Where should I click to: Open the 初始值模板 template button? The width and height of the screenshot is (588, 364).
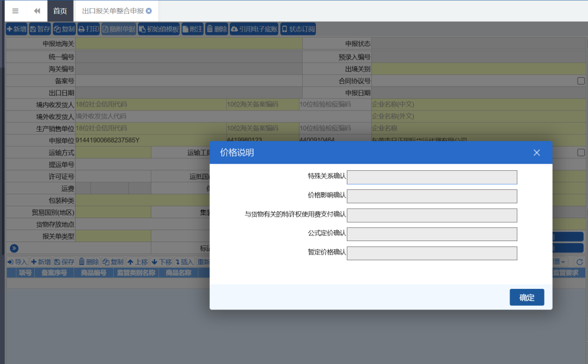pyautogui.click(x=158, y=29)
